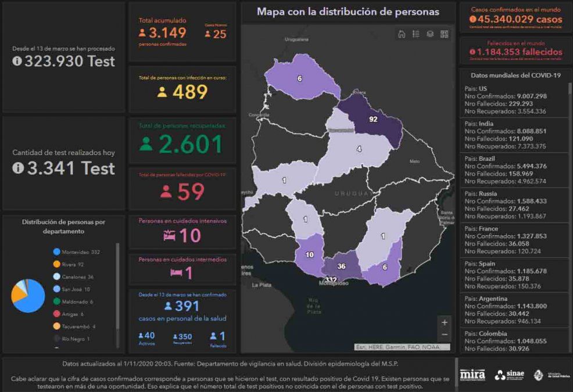Image resolution: width=573 pixels, height=392 pixels.
Task: Click the Esri, HERE, Garmin attribution text
Action: (402, 347)
